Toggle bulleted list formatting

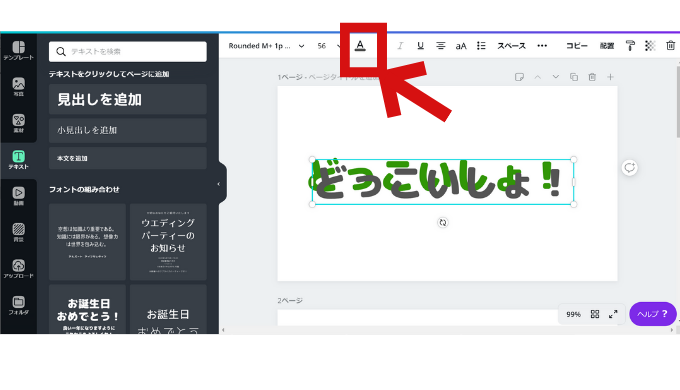coord(481,46)
